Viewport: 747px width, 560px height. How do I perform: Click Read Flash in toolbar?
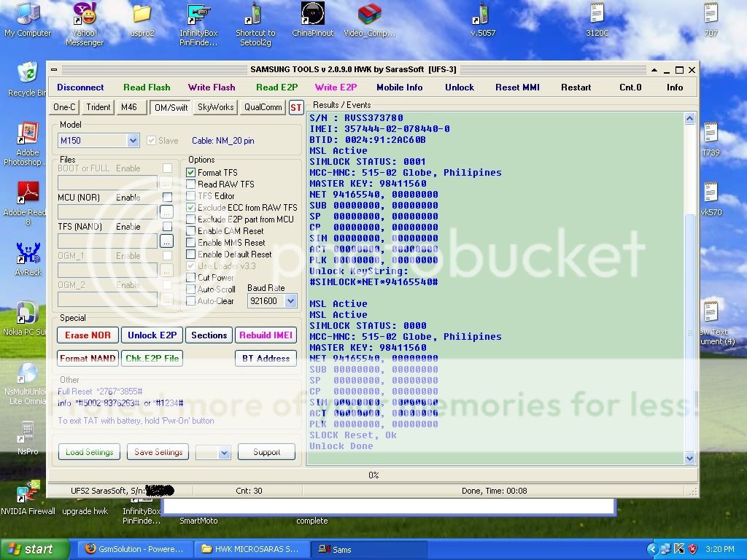[147, 87]
